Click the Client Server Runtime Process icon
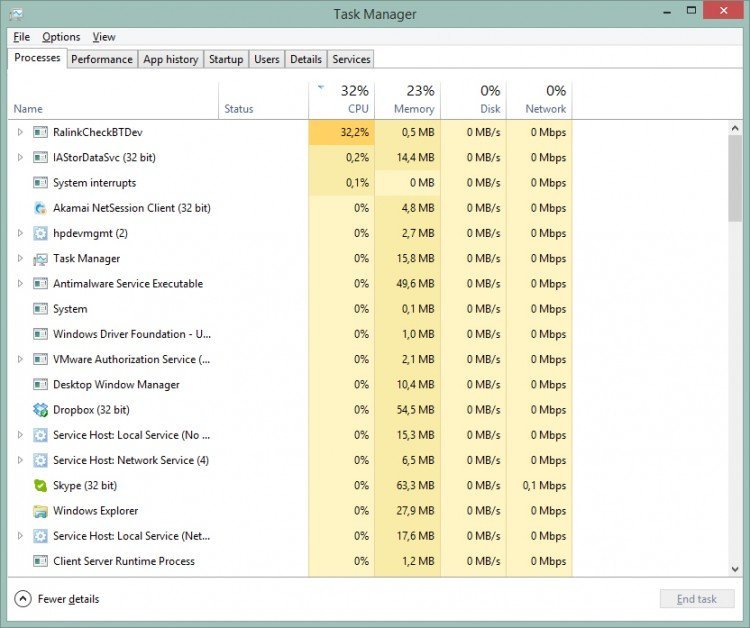The width and height of the screenshot is (750, 628). click(x=40, y=561)
